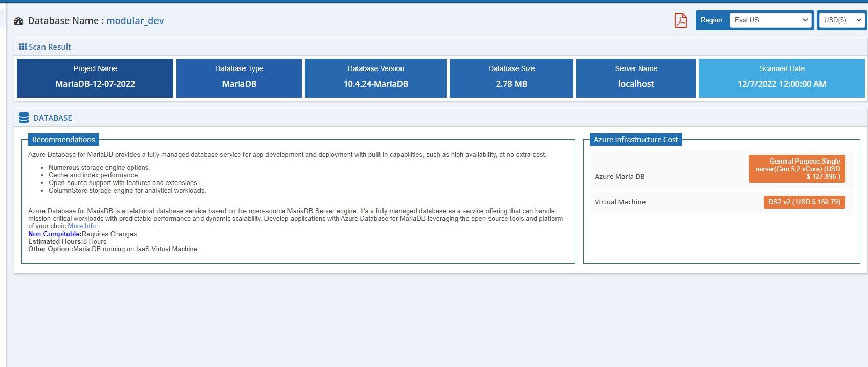Click the Scanned Date 12/7/2022 tile
The image size is (868, 367).
pyautogui.click(x=782, y=78)
